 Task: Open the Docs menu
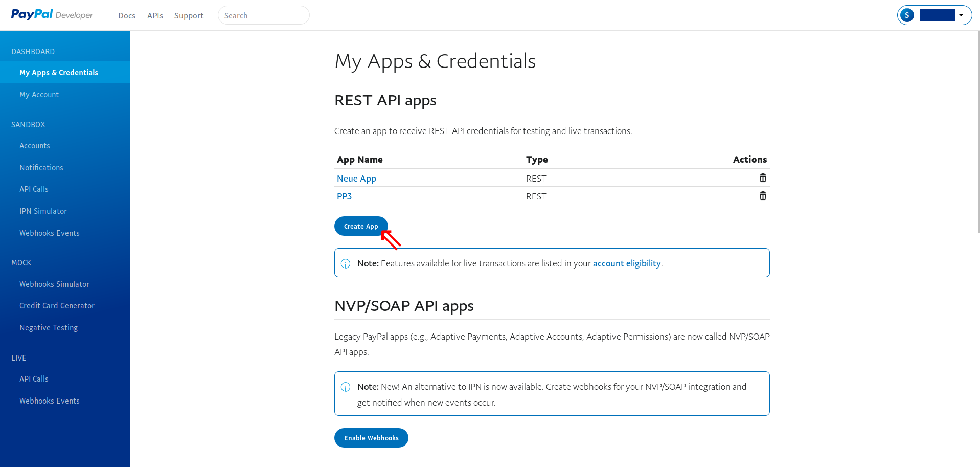126,16
